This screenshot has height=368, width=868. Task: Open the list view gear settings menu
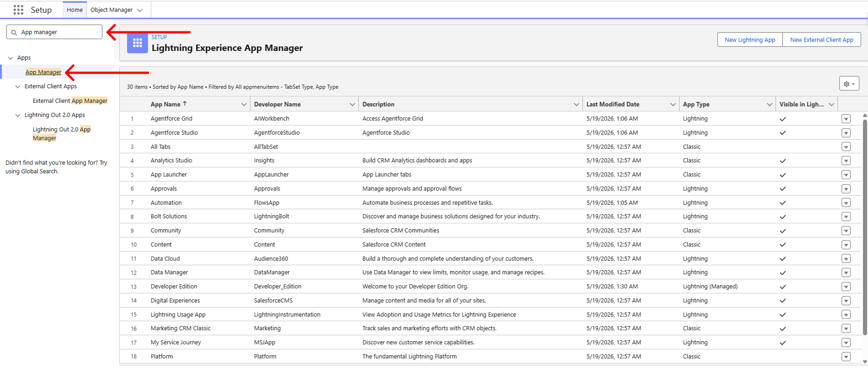tap(849, 84)
